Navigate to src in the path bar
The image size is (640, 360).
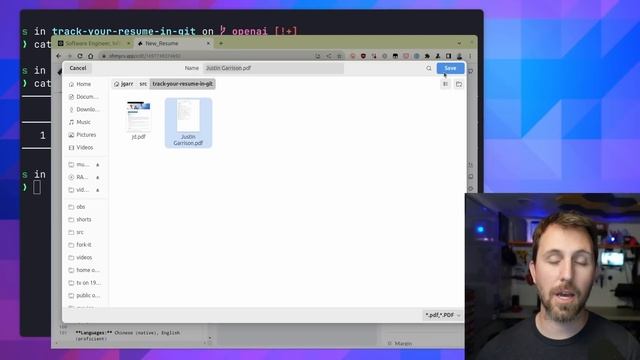(x=143, y=84)
